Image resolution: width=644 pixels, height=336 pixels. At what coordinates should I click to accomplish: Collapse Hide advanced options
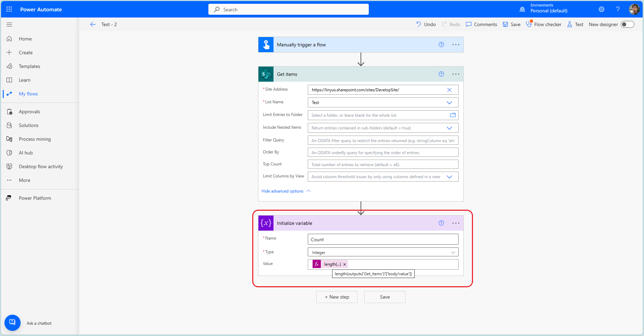[x=286, y=191]
